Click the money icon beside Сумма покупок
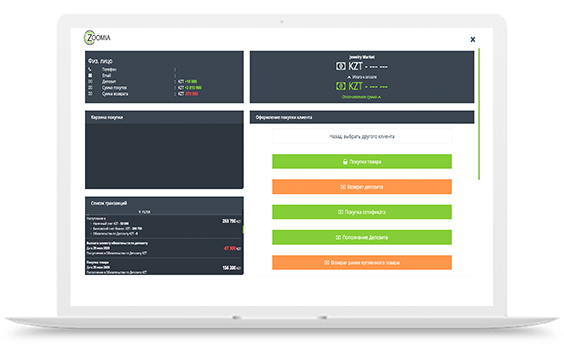This screenshot has width=564, height=361. point(90,88)
